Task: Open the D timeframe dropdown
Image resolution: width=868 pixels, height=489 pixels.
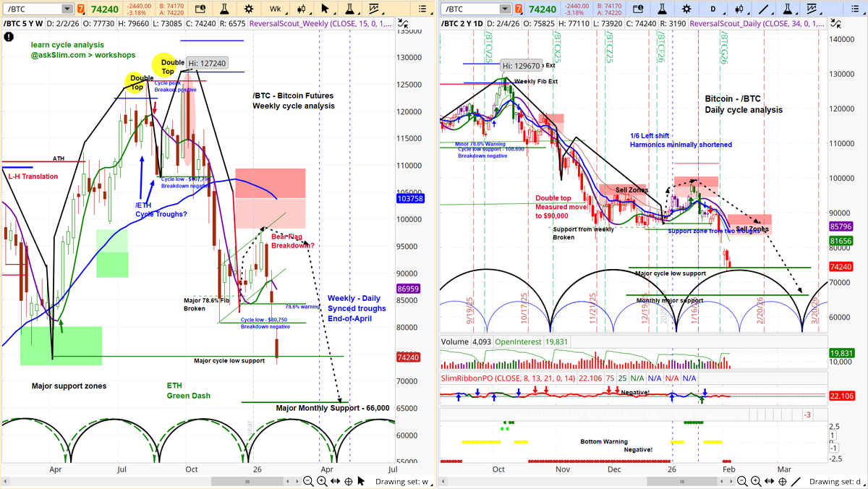Action: [x=714, y=9]
